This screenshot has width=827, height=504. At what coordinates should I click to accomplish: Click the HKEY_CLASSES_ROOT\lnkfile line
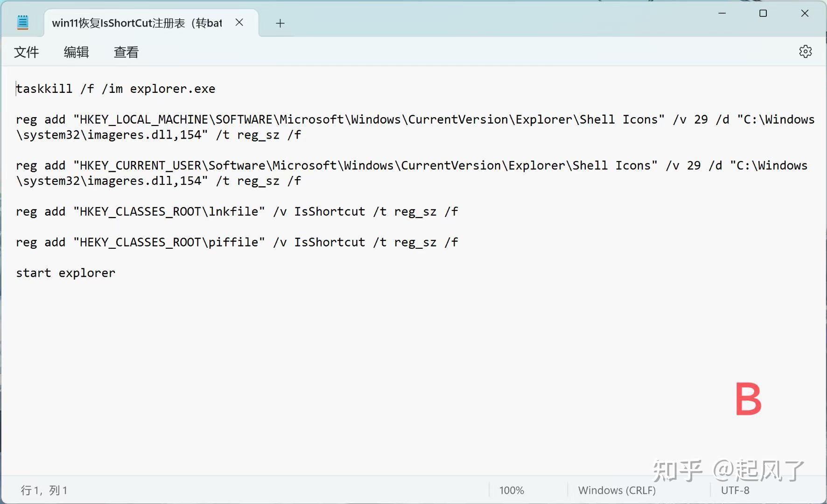[237, 211]
